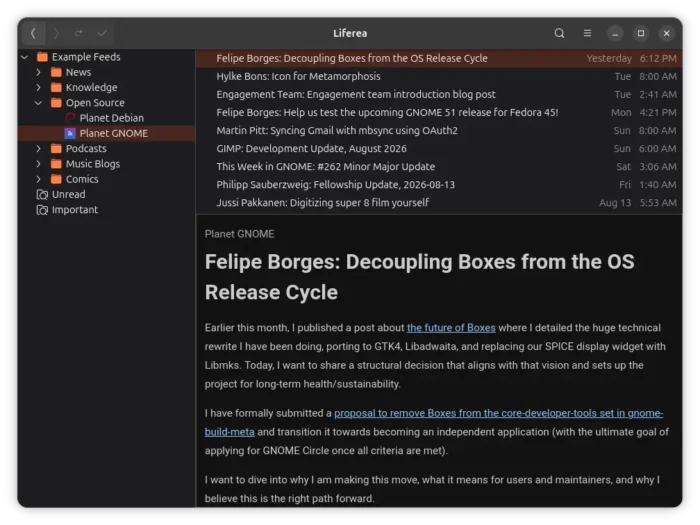The width and height of the screenshot is (700, 525).
Task: Click the Open Source folder icon
Action: click(x=56, y=103)
